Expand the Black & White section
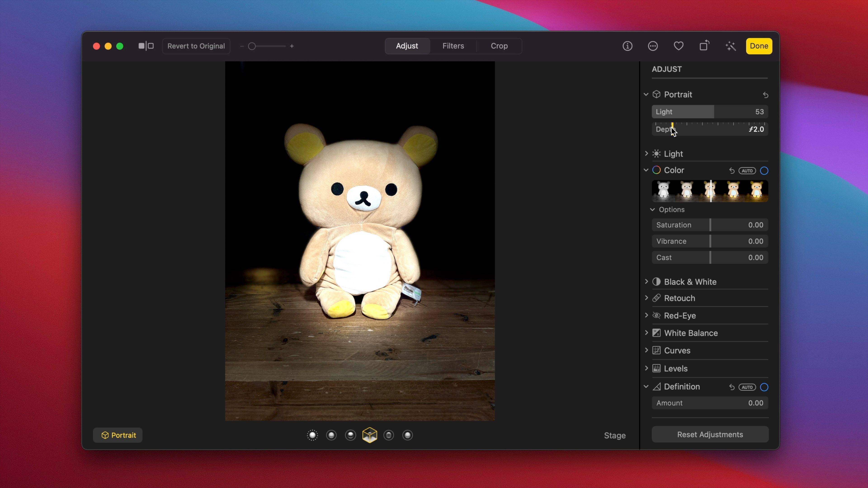The height and width of the screenshot is (488, 868). [646, 281]
